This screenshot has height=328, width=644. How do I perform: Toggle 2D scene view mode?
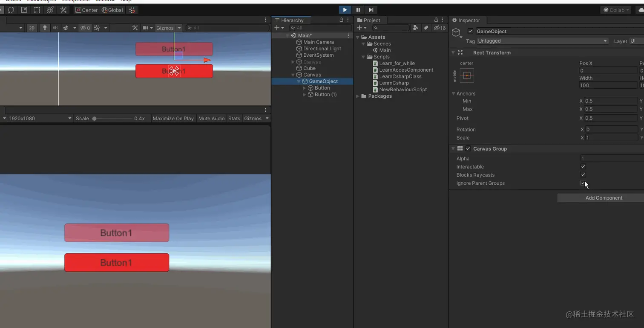click(32, 28)
